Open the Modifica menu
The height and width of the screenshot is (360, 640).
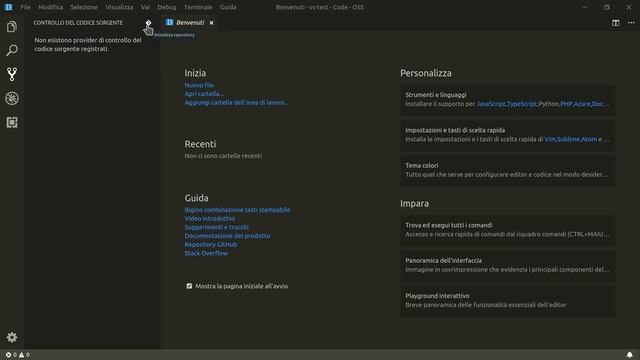click(51, 7)
